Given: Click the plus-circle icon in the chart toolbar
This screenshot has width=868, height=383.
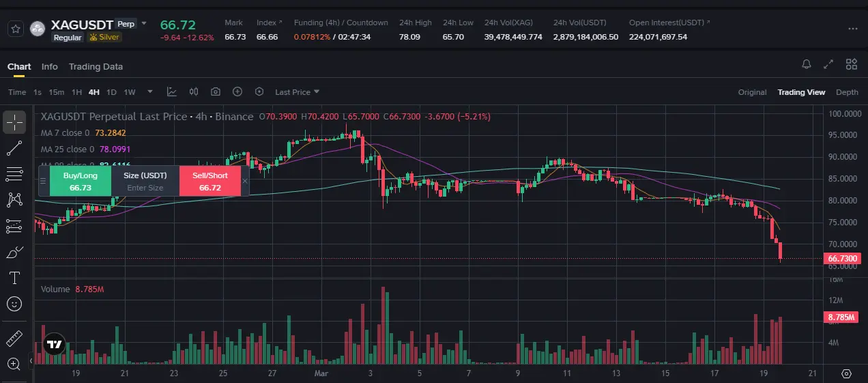Looking at the screenshot, I should pyautogui.click(x=237, y=91).
